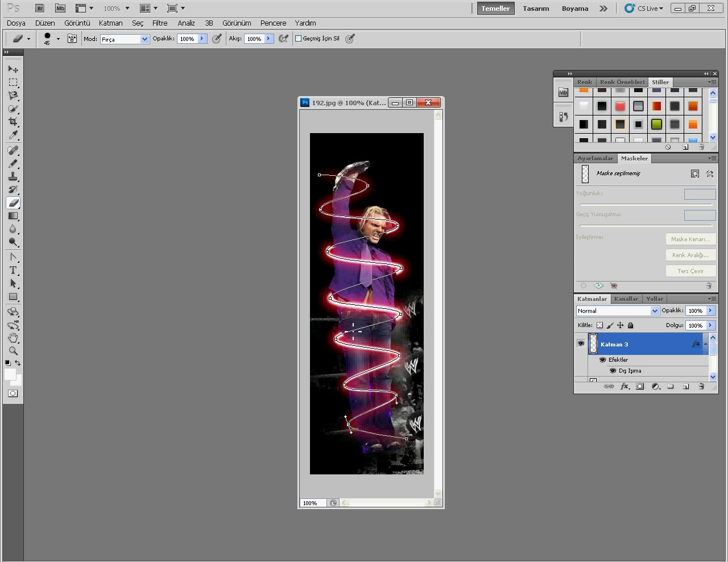The height and width of the screenshot is (562, 728).
Task: Toggle the Brush panel from options bar
Action: tap(72, 39)
